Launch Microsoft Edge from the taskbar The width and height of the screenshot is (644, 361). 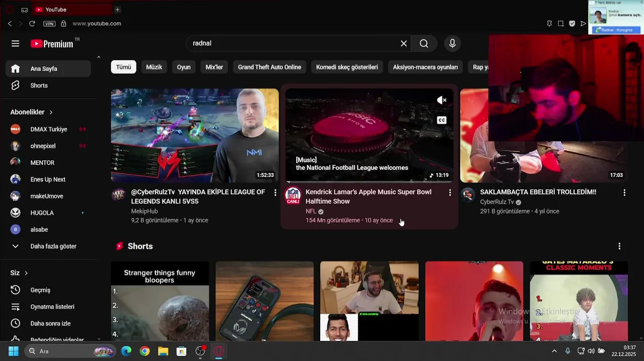tap(126, 351)
